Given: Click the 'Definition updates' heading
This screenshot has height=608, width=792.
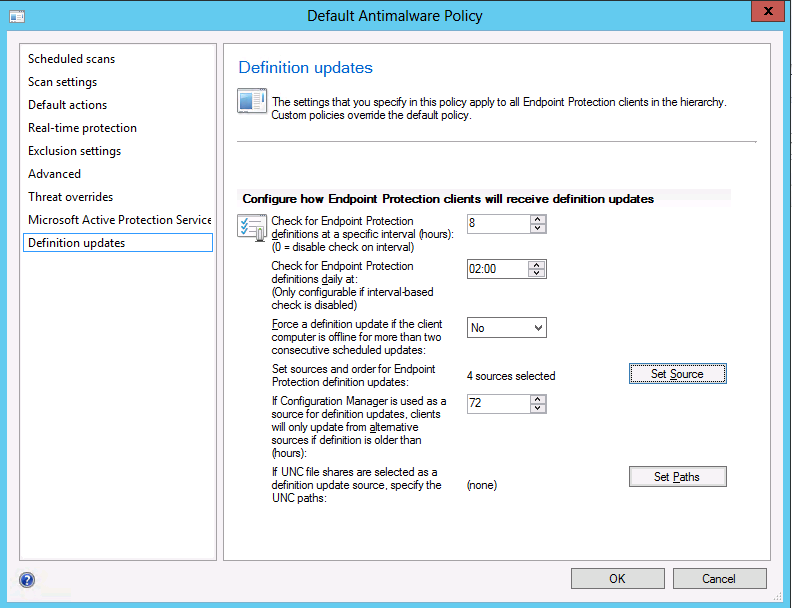Looking at the screenshot, I should click(306, 68).
